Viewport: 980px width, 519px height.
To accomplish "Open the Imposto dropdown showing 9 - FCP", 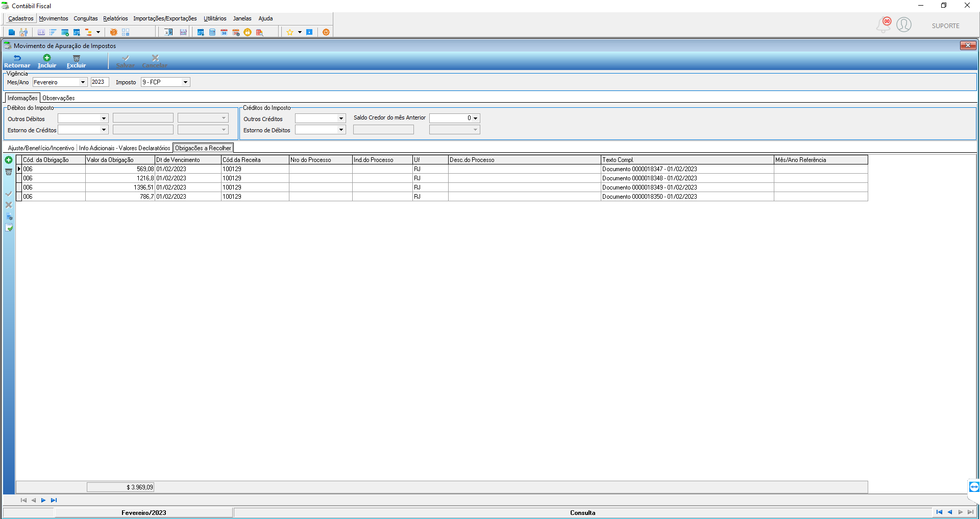I will click(x=185, y=82).
